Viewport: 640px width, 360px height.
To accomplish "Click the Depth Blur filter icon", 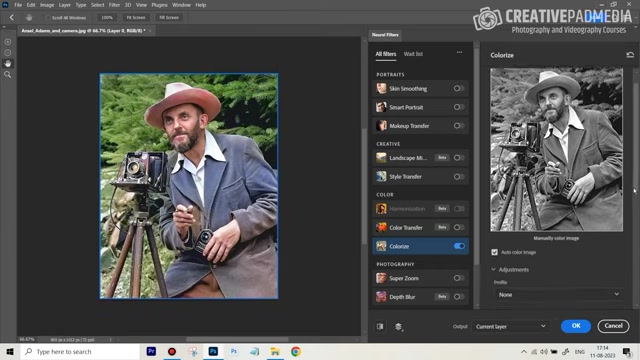I will tap(381, 297).
